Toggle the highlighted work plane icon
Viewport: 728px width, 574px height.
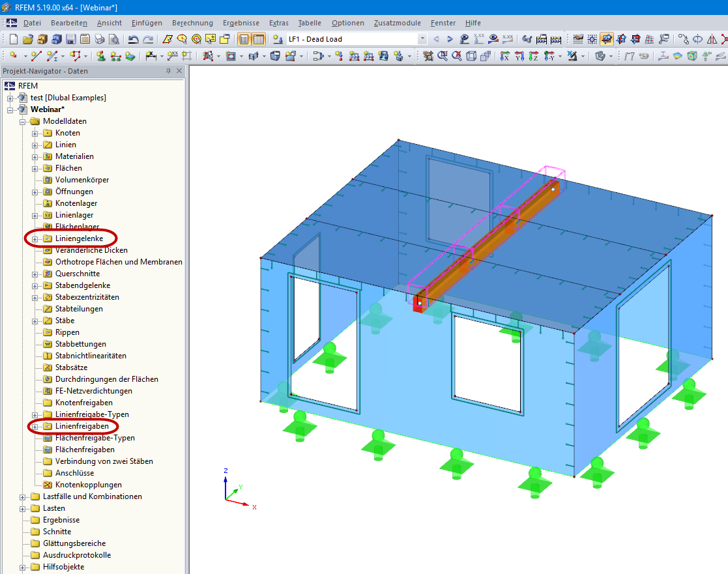(606, 40)
